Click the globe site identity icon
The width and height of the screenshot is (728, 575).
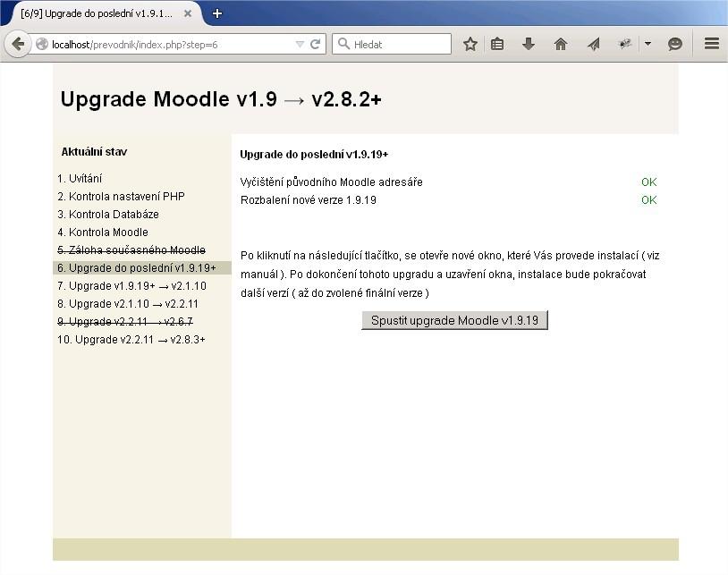coord(42,44)
